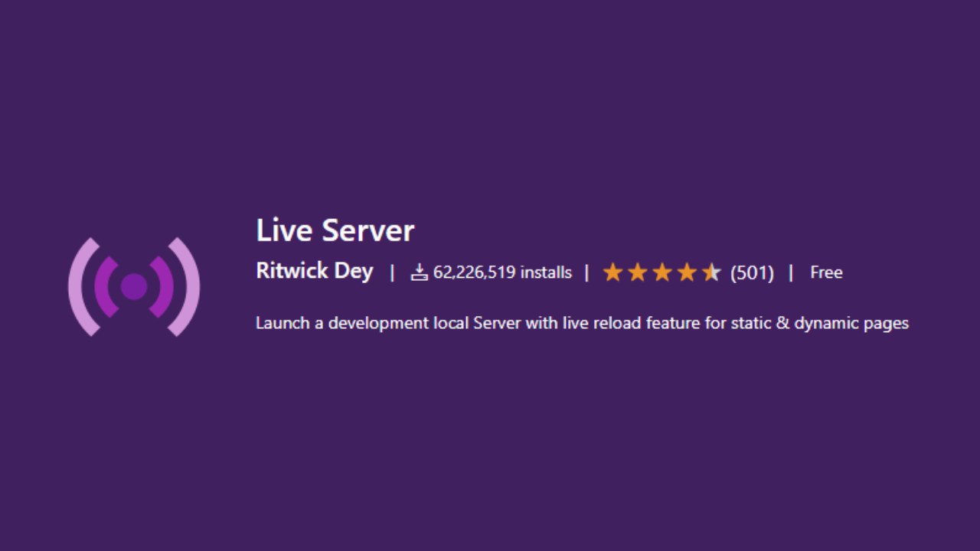The height and width of the screenshot is (551, 980).
Task: Click the orange star rating
Action: coord(661,272)
